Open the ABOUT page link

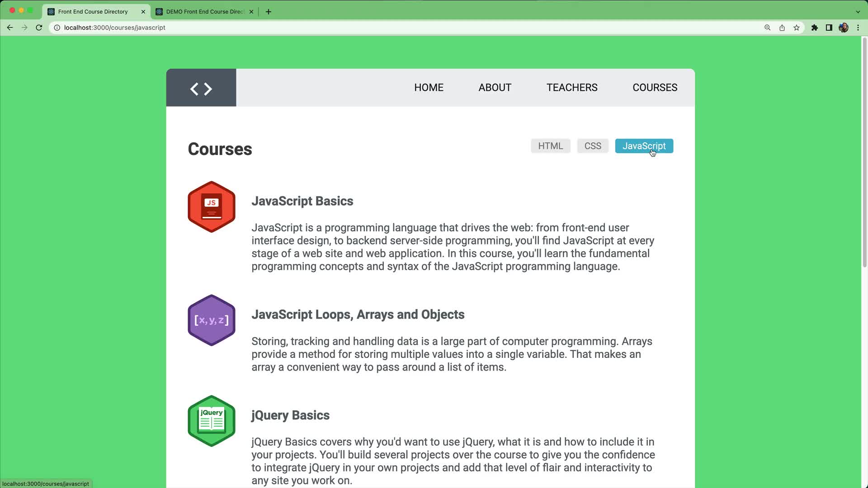pyautogui.click(x=495, y=87)
